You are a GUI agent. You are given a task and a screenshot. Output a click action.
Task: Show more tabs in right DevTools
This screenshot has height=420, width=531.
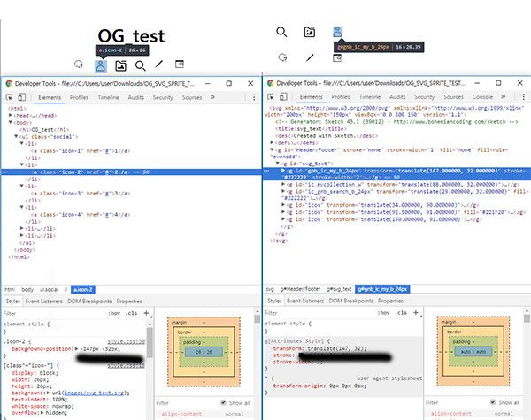coord(504,96)
